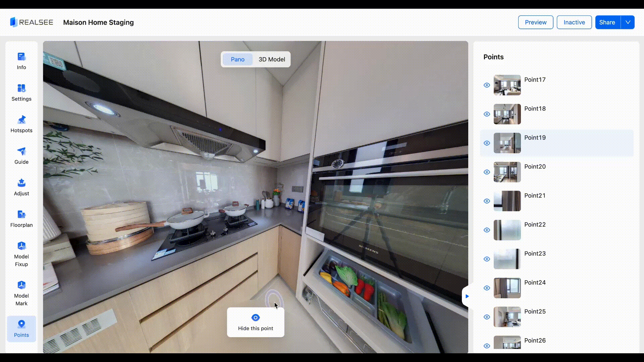The height and width of the screenshot is (362, 644).
Task: Click the Preview button
Action: [x=535, y=22]
